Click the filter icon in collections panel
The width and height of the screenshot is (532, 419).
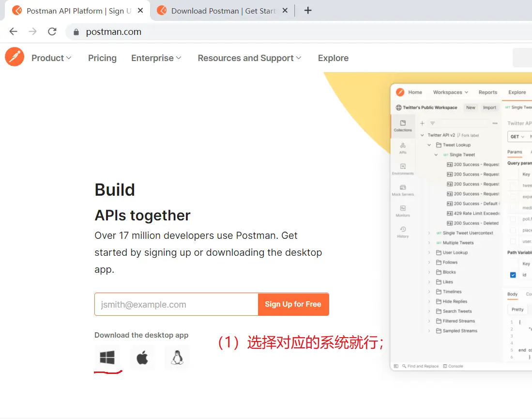click(433, 123)
